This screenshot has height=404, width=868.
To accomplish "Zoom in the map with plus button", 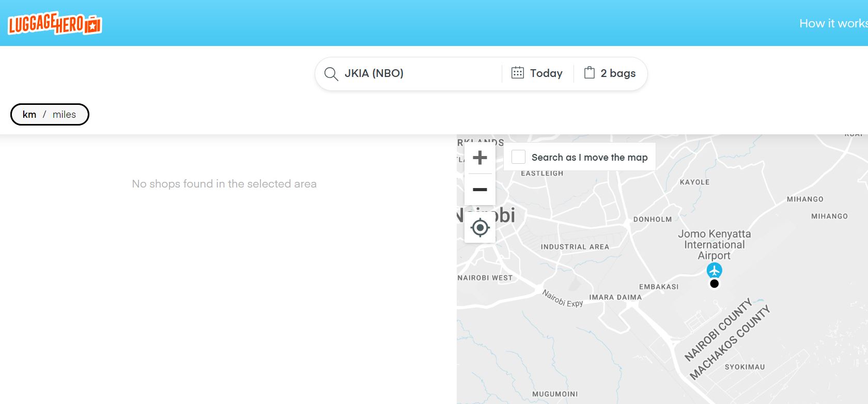I will click(480, 158).
